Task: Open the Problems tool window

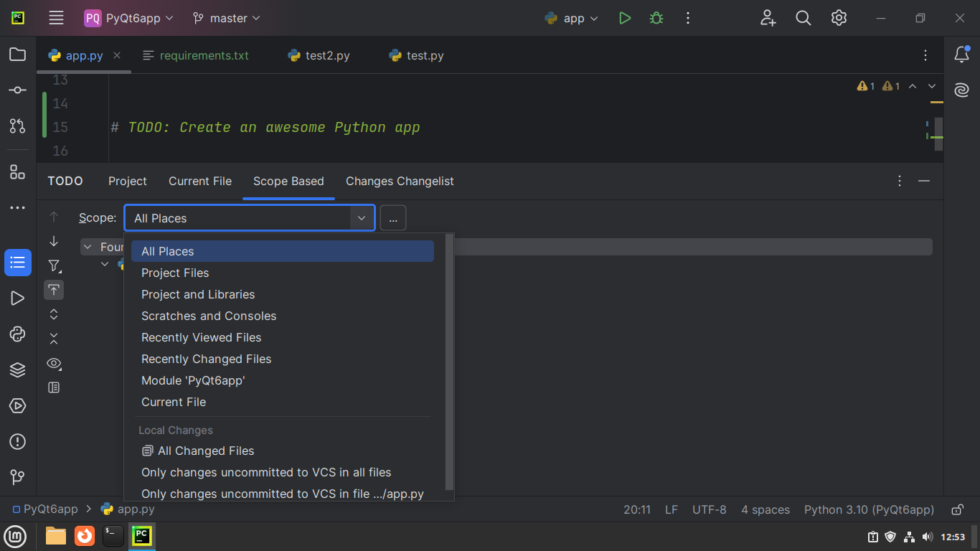Action: (17, 442)
